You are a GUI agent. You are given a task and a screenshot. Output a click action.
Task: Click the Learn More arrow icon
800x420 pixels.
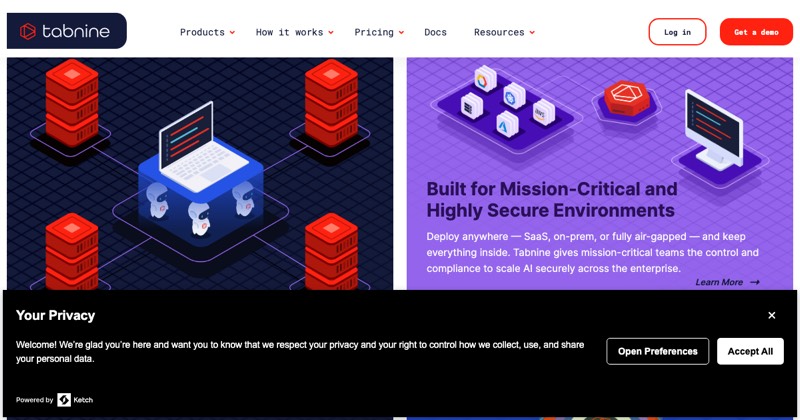tap(755, 282)
